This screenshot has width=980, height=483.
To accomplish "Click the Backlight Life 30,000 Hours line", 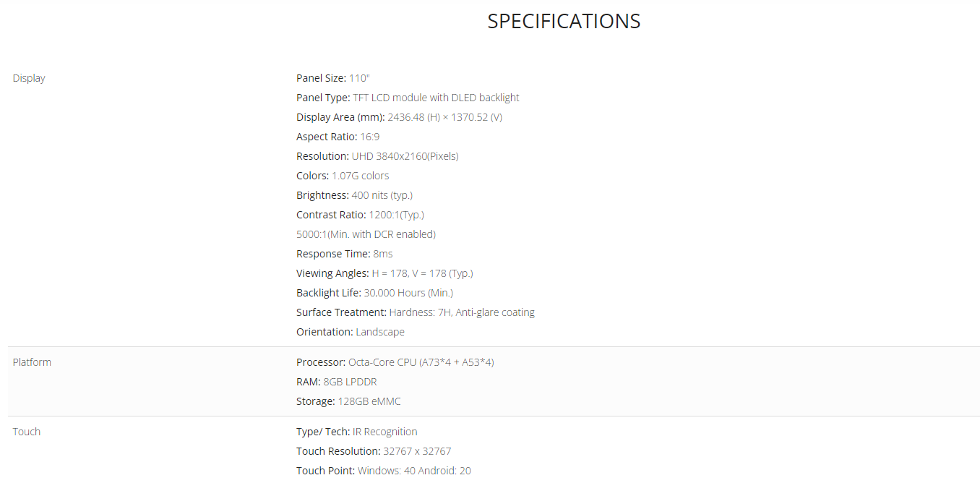I will click(374, 293).
